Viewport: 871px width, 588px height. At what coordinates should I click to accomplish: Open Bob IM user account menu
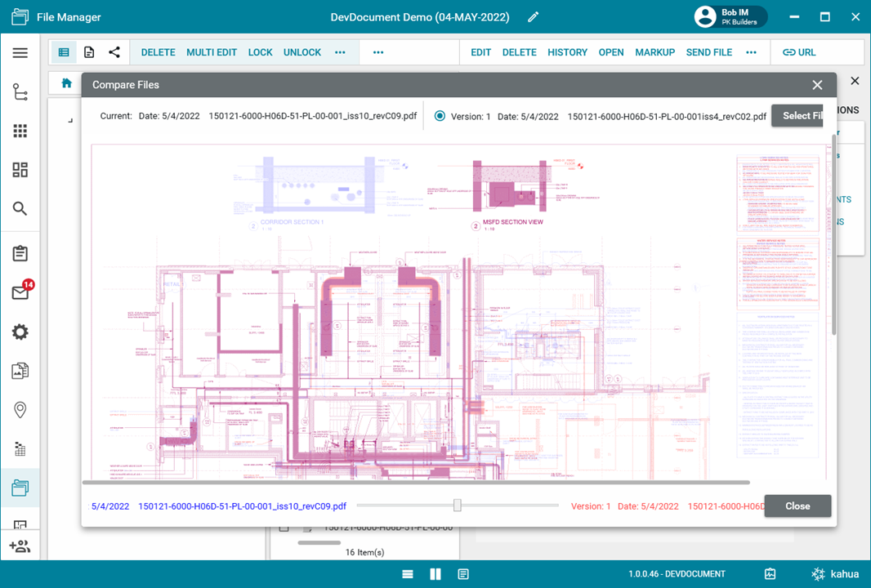coord(730,17)
